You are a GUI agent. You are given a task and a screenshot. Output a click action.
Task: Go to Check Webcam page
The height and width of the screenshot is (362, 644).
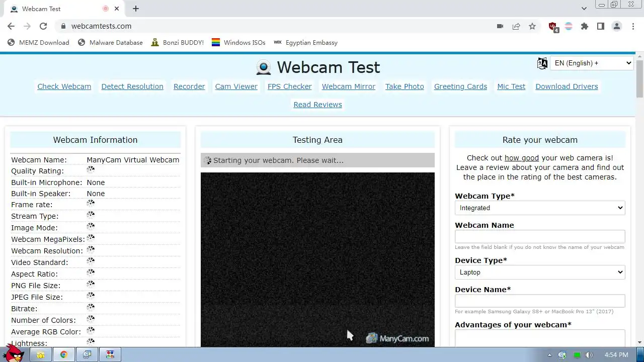click(64, 86)
